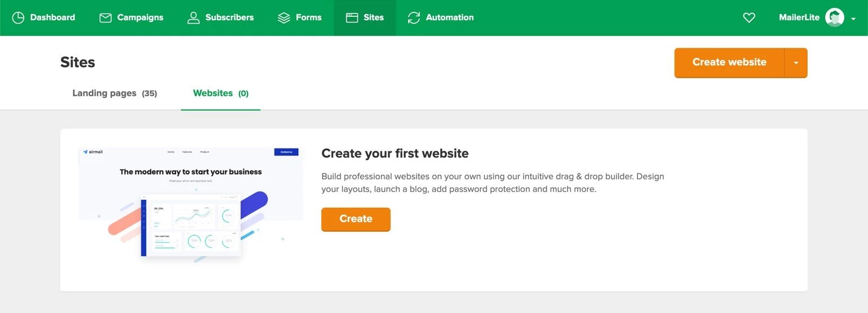Click the user avatar picture
This screenshot has width=868, height=313.
tap(834, 17)
